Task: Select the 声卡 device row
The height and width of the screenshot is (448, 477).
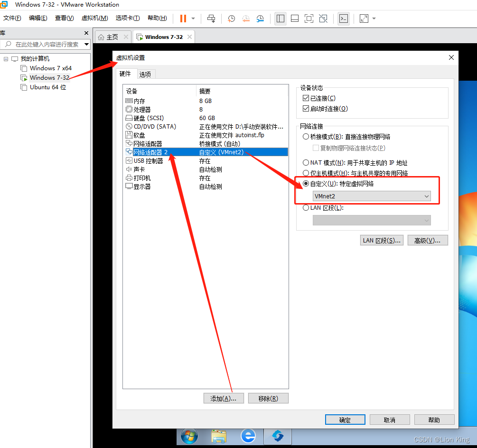Action: coord(206,169)
